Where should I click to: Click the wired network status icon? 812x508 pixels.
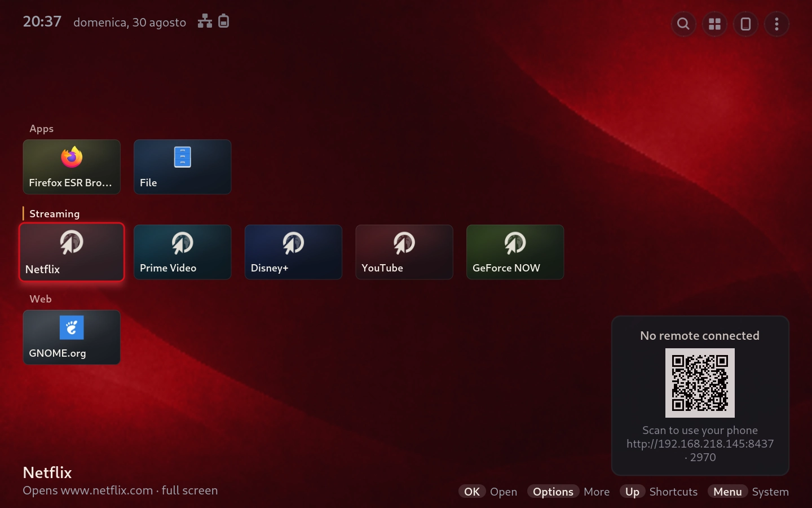(x=205, y=21)
